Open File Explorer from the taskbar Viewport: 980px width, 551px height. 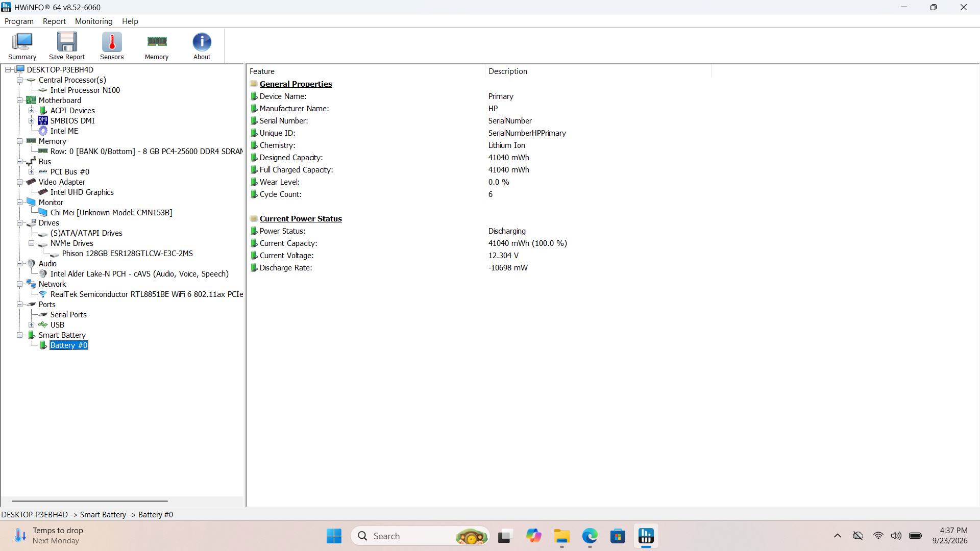(561, 536)
